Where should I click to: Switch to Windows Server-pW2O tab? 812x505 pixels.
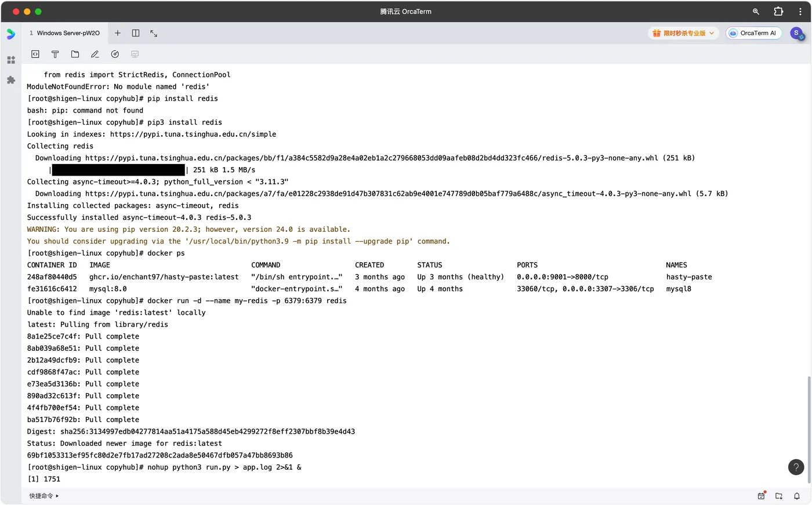coord(65,33)
